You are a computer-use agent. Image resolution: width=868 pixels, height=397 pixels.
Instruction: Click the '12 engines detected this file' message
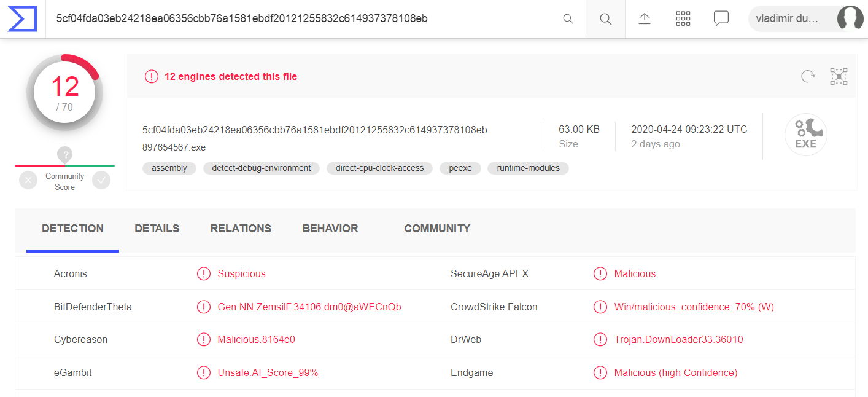click(x=231, y=77)
